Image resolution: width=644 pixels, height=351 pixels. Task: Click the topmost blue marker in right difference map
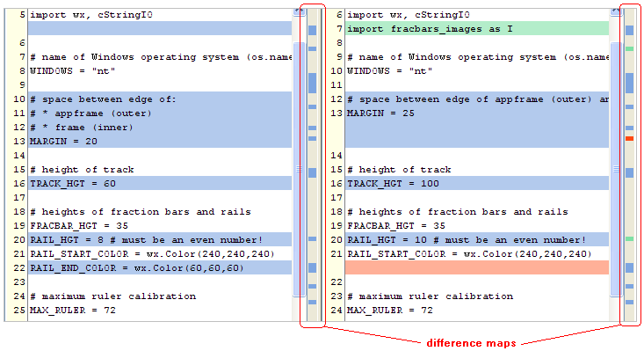(629, 30)
